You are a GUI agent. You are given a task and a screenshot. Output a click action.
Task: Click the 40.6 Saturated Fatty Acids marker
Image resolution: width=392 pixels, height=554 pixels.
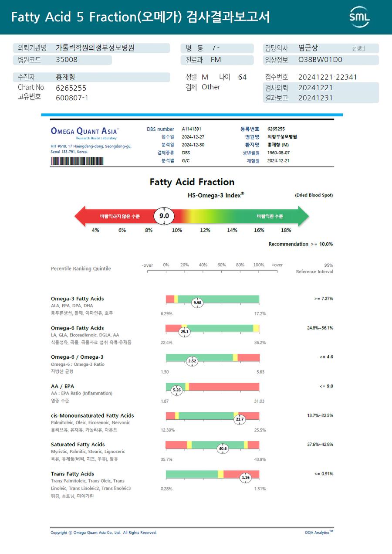(x=223, y=449)
